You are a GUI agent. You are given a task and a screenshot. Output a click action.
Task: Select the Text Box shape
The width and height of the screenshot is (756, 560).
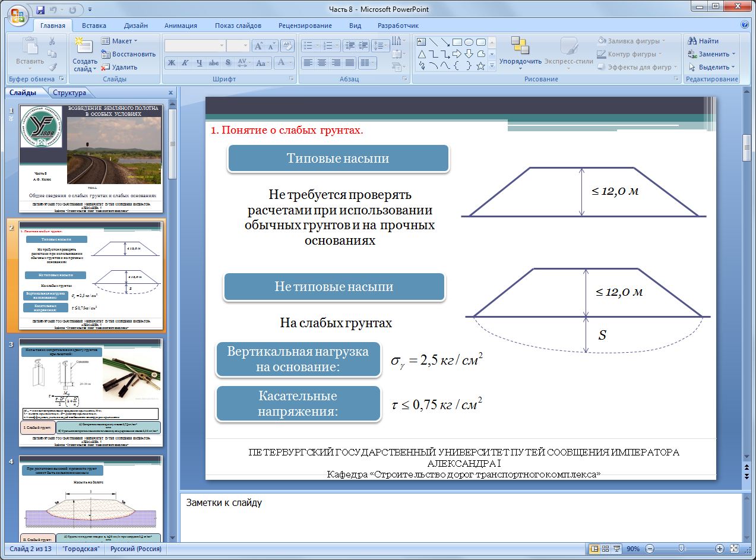pos(422,42)
